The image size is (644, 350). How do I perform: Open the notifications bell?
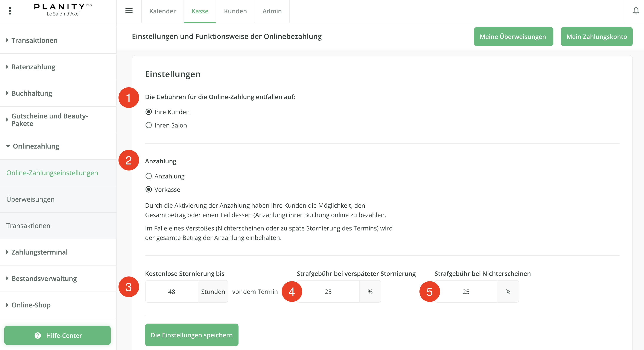point(636,11)
